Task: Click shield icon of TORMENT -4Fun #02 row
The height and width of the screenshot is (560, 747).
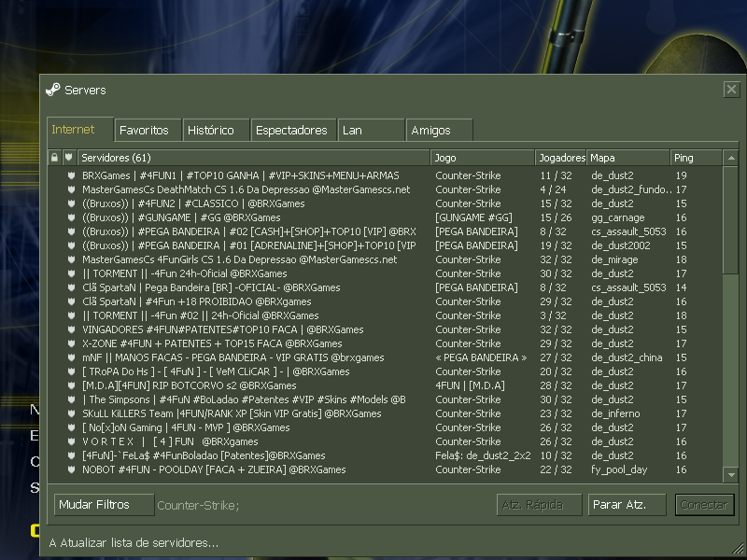Action: click(72, 315)
